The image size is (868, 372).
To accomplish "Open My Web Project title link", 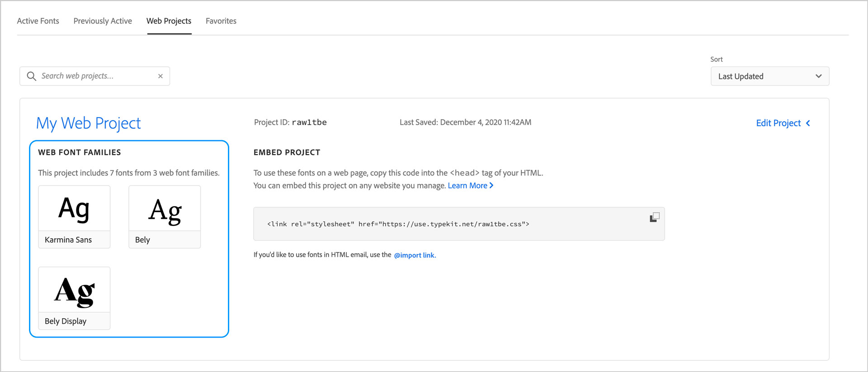I will coord(89,123).
